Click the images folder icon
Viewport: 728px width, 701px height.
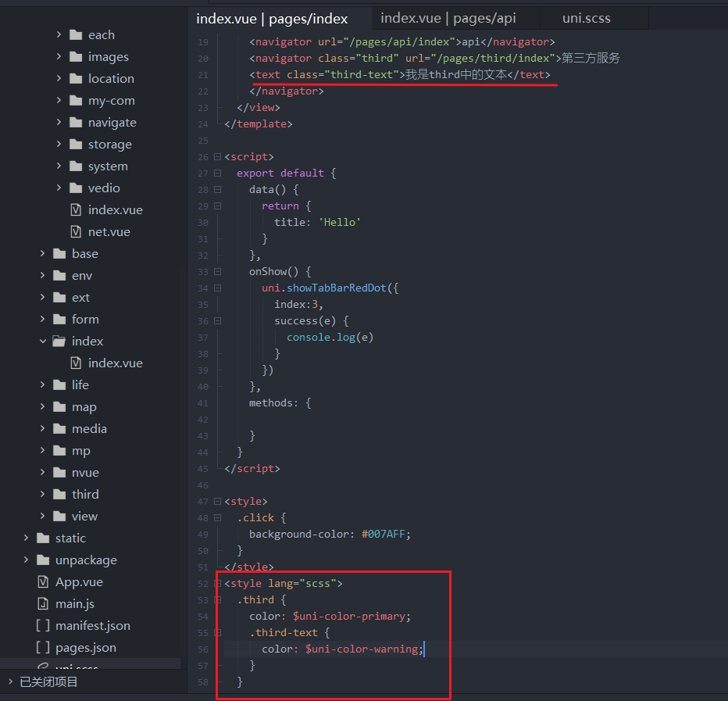click(x=76, y=56)
